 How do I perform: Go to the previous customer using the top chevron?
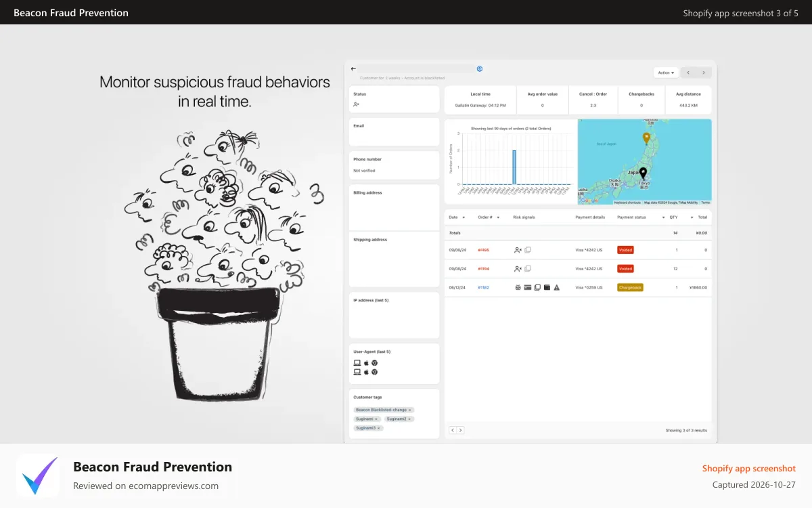(x=688, y=72)
